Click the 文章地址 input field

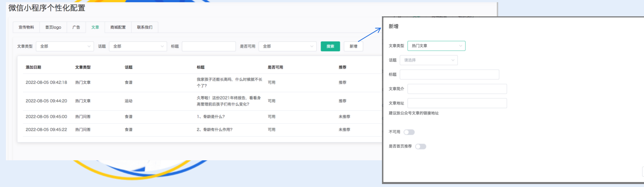(457, 103)
